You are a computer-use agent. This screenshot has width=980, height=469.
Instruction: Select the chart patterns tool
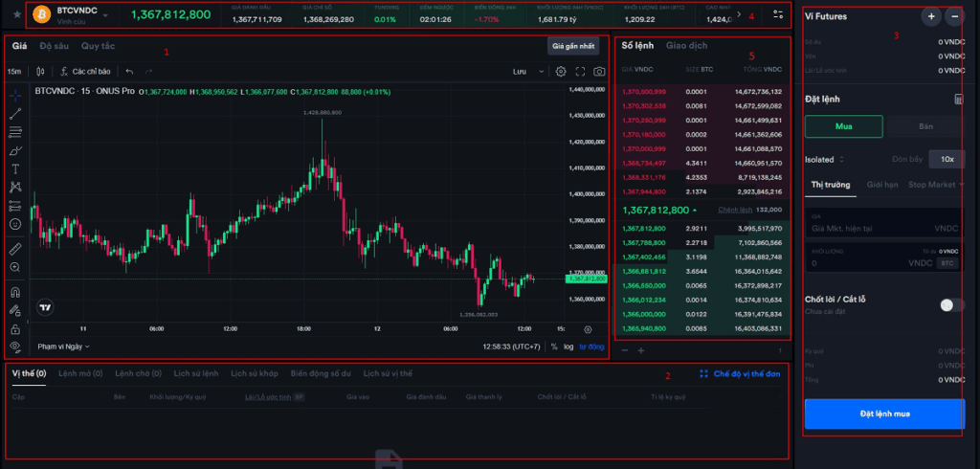tap(15, 187)
